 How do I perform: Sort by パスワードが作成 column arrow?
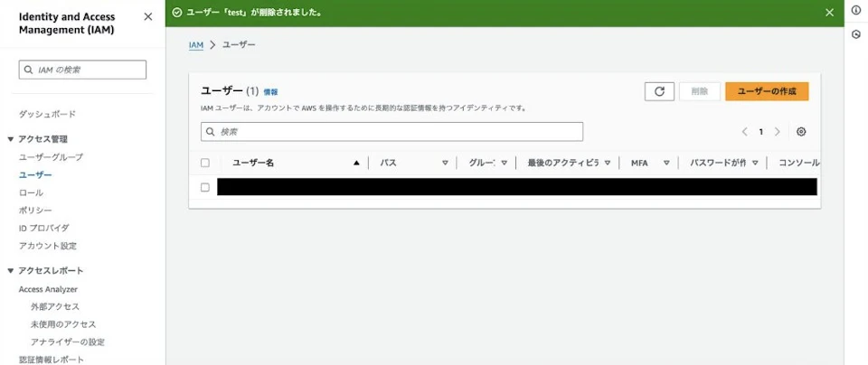click(x=755, y=164)
